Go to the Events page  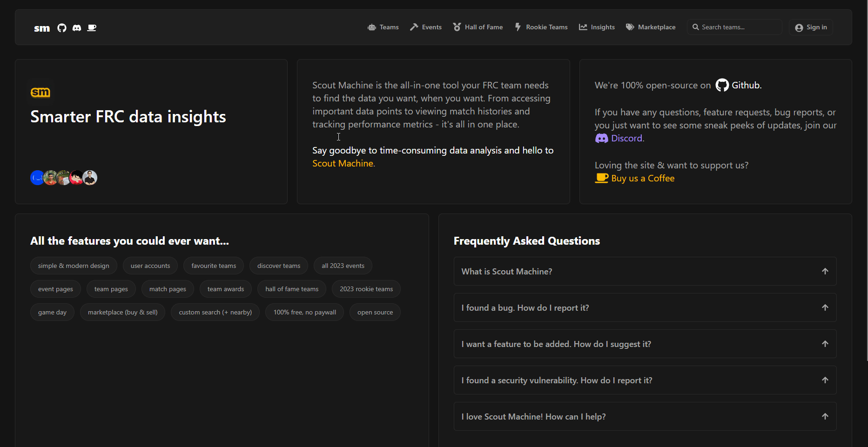coord(426,27)
